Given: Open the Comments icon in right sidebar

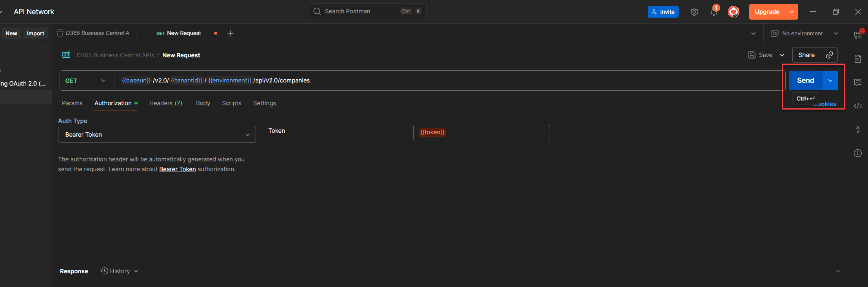Looking at the screenshot, I should (x=858, y=82).
